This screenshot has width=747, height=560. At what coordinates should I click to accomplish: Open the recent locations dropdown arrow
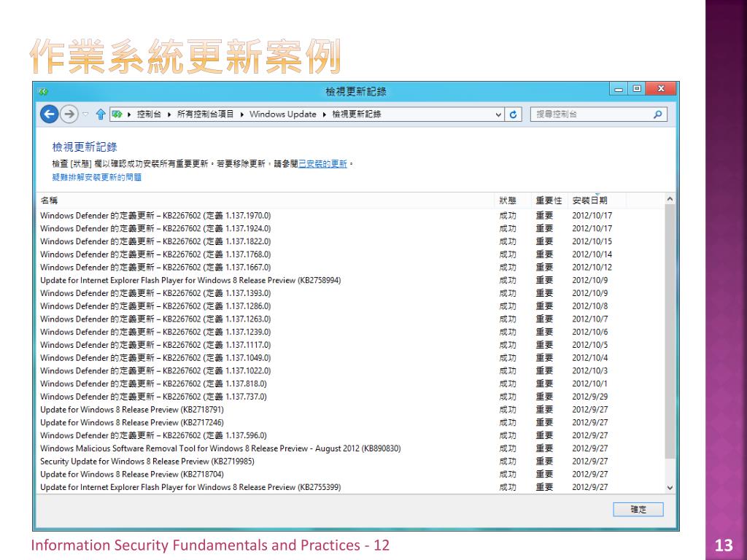pos(85,114)
